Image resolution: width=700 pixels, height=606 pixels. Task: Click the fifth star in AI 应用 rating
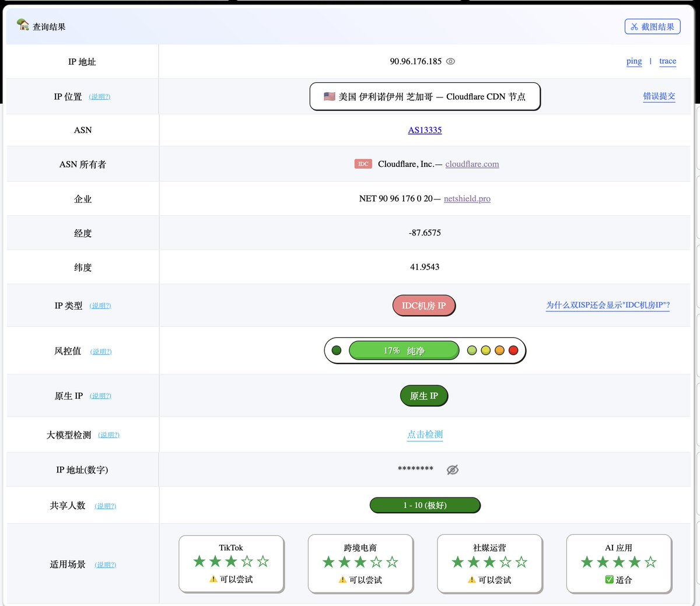[650, 562]
